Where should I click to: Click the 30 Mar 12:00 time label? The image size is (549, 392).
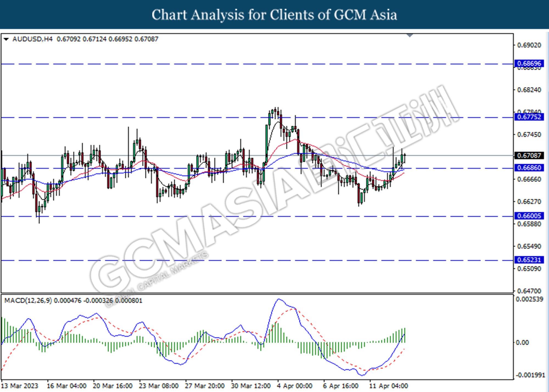[x=251, y=386]
